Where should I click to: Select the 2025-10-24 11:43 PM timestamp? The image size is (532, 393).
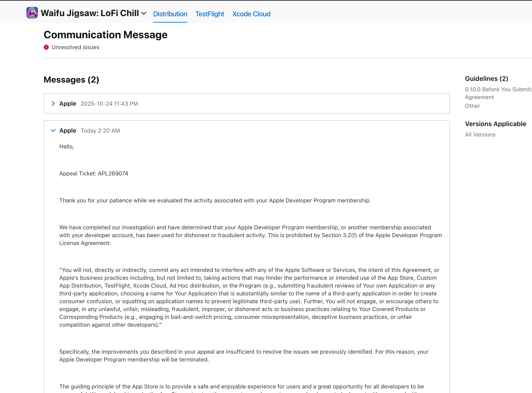point(109,104)
